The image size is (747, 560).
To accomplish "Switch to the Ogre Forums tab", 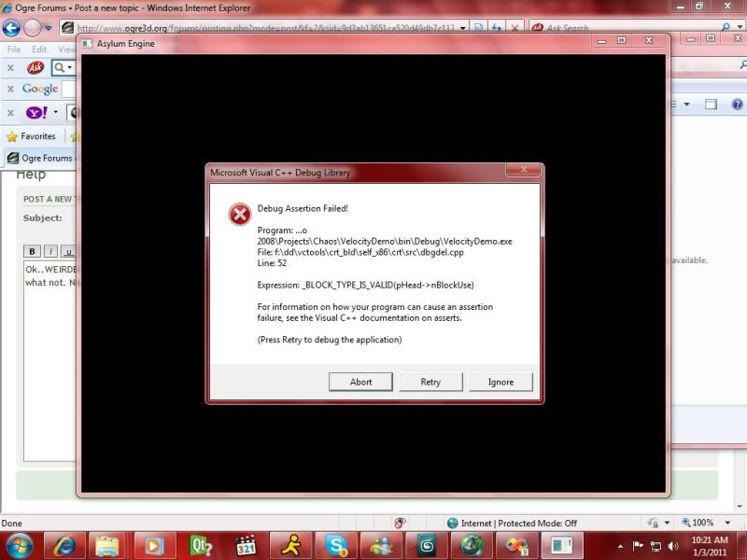I will coord(40,158).
